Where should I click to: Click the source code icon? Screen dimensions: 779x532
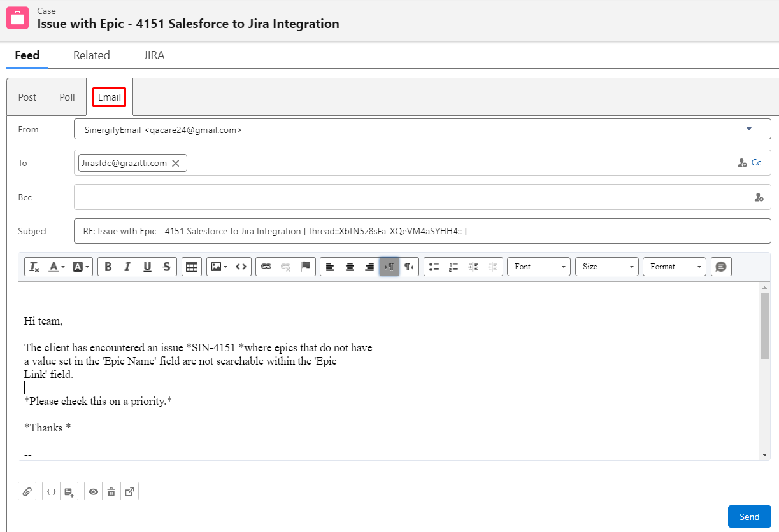pos(241,267)
